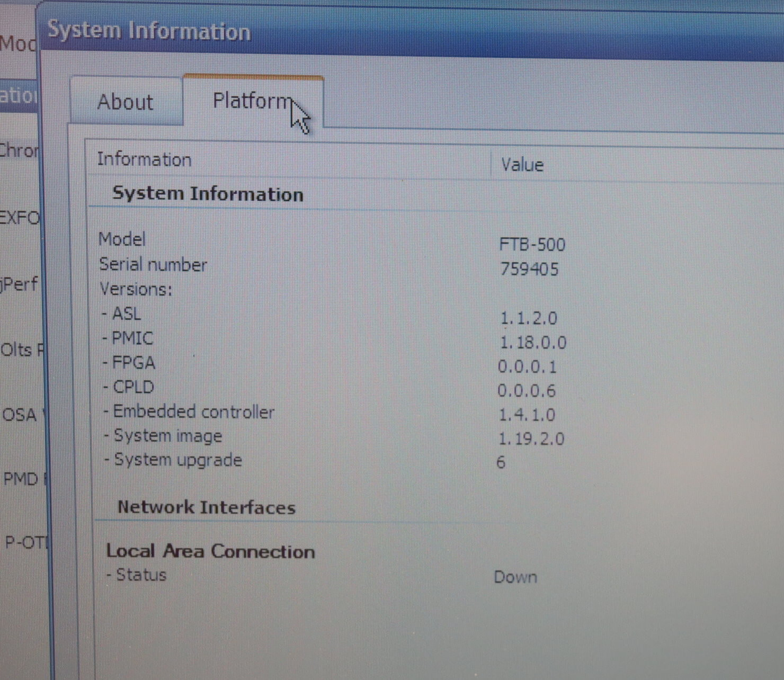Click the Value column header

pyautogui.click(x=522, y=165)
